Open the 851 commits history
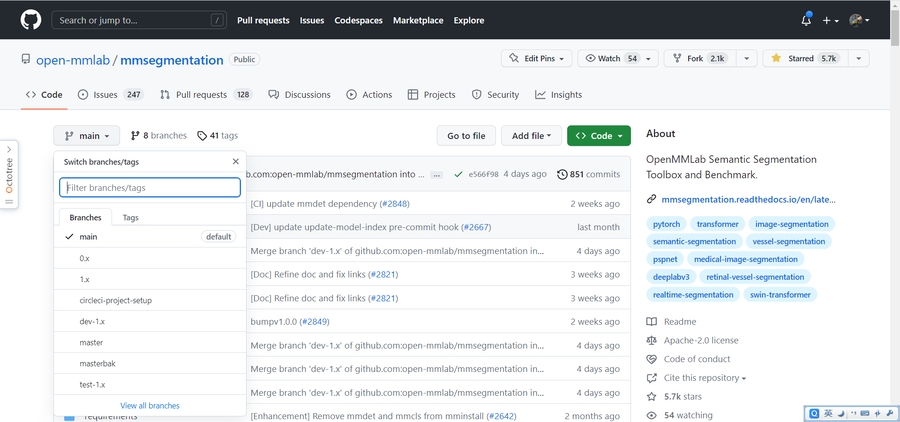900x422 pixels. [x=588, y=174]
